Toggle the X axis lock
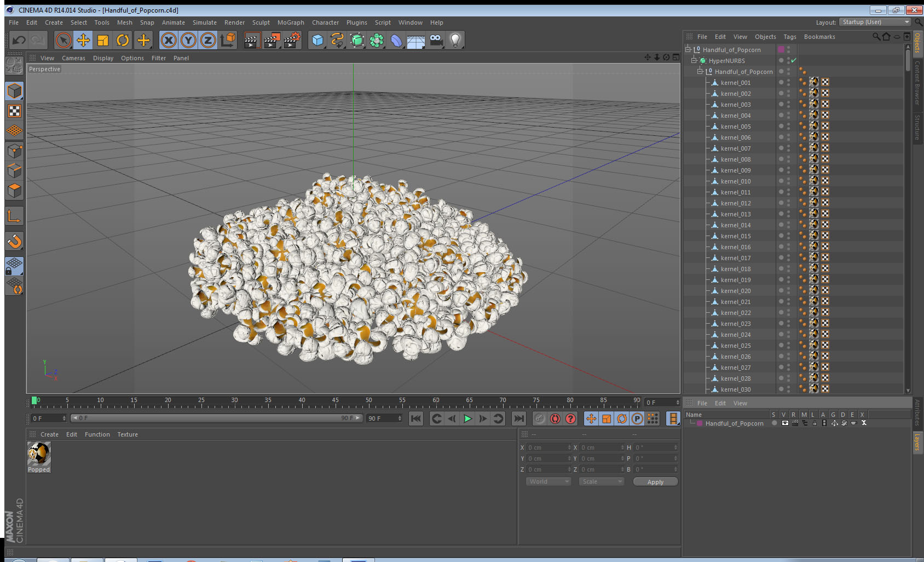The image size is (924, 562). pos(169,40)
